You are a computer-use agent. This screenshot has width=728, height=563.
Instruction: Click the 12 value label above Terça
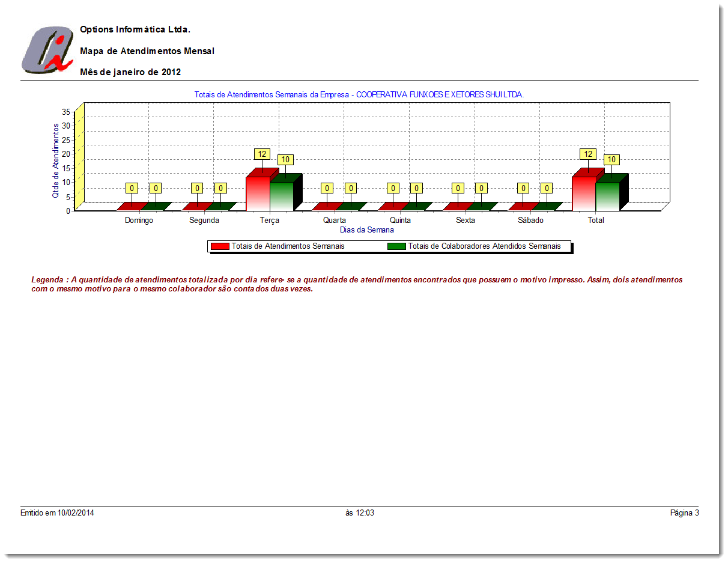pyautogui.click(x=262, y=154)
